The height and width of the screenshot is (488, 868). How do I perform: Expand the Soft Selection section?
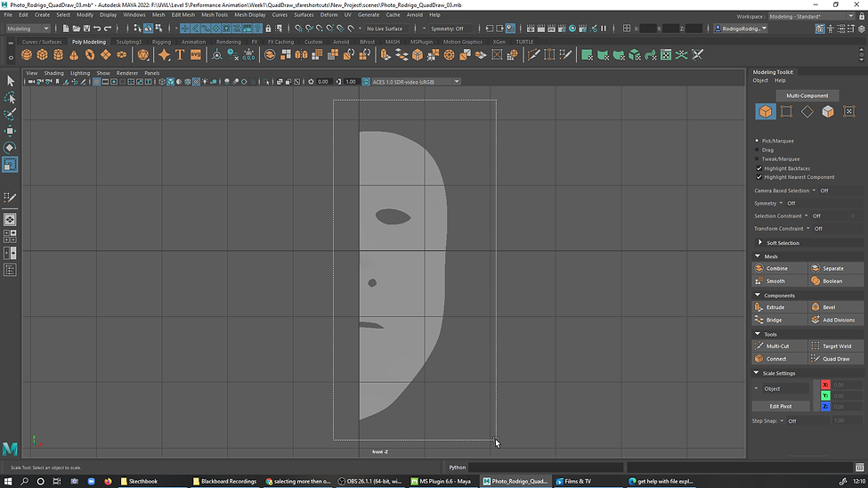760,242
